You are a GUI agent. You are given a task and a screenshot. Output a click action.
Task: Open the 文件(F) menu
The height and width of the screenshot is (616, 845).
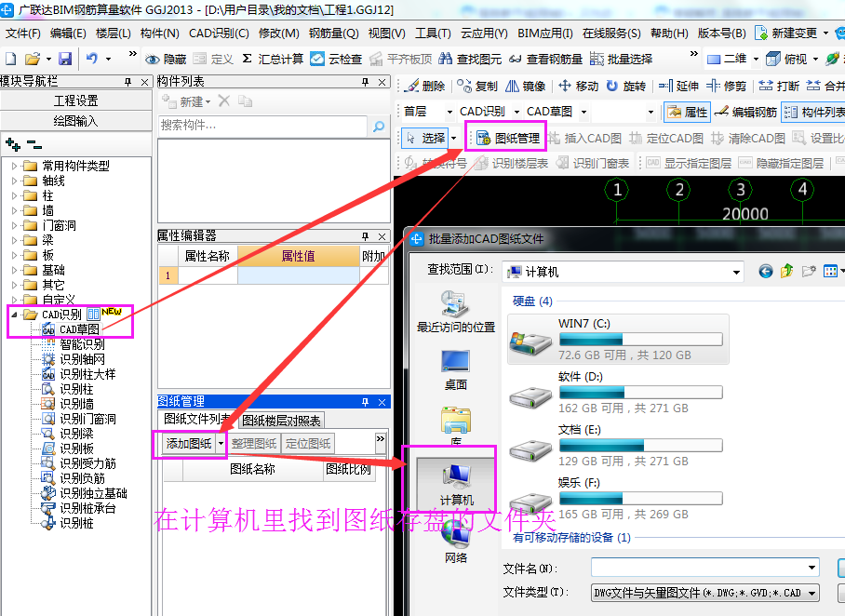point(22,33)
